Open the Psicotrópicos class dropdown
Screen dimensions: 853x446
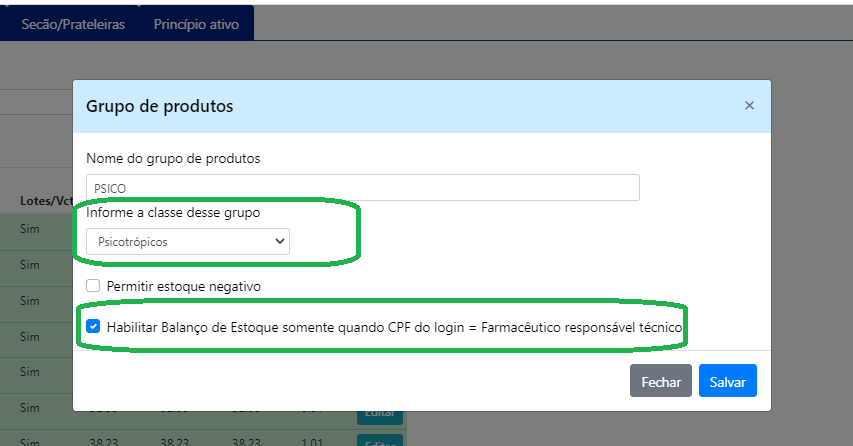click(187, 241)
